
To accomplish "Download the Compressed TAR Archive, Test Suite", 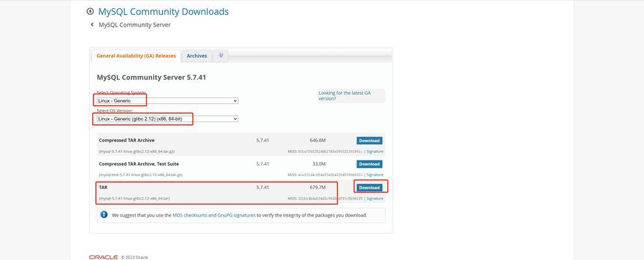I will click(369, 164).
